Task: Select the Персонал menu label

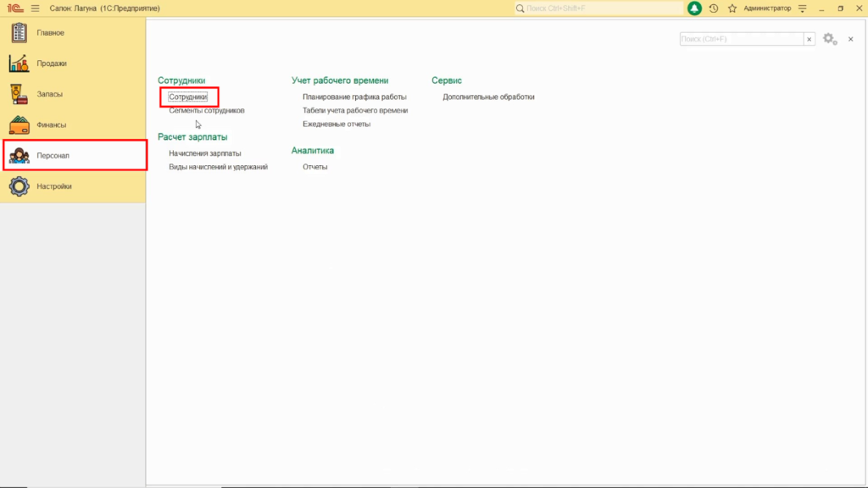Action: tap(53, 156)
